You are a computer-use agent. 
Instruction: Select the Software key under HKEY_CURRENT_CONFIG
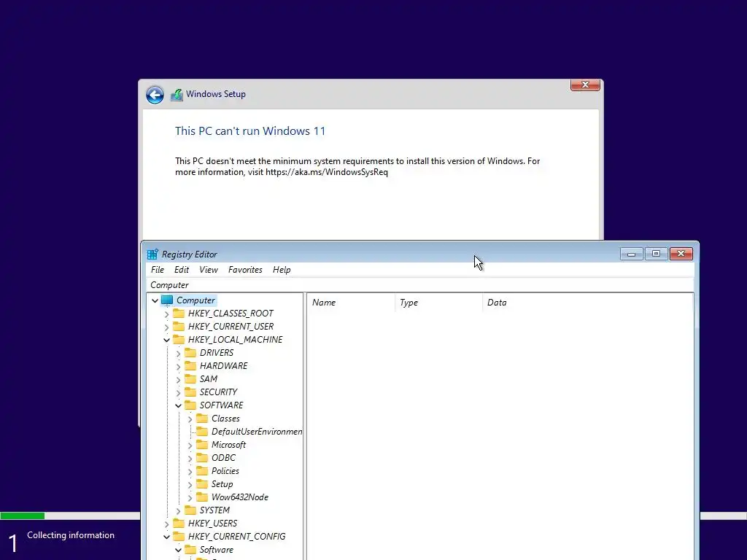(216, 550)
